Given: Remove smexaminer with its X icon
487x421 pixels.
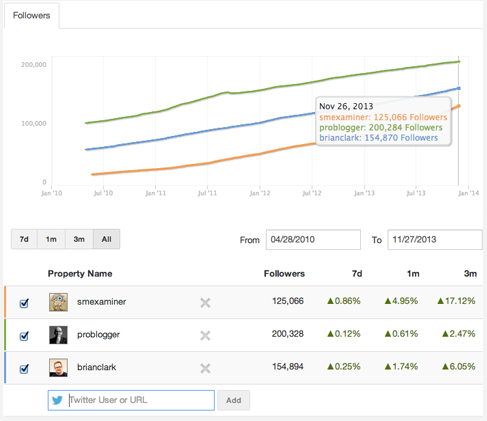Looking at the screenshot, I should (x=205, y=303).
